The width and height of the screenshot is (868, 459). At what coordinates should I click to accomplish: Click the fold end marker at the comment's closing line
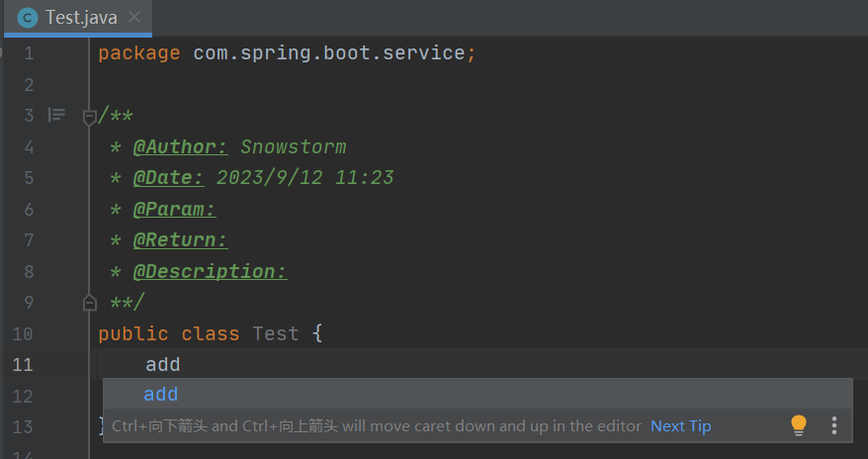[90, 302]
